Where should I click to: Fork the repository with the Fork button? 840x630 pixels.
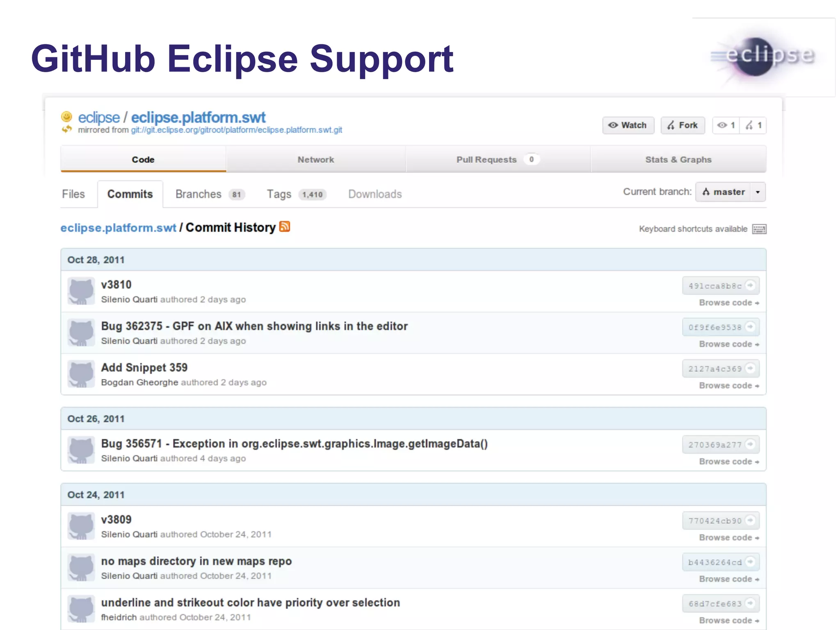point(682,125)
